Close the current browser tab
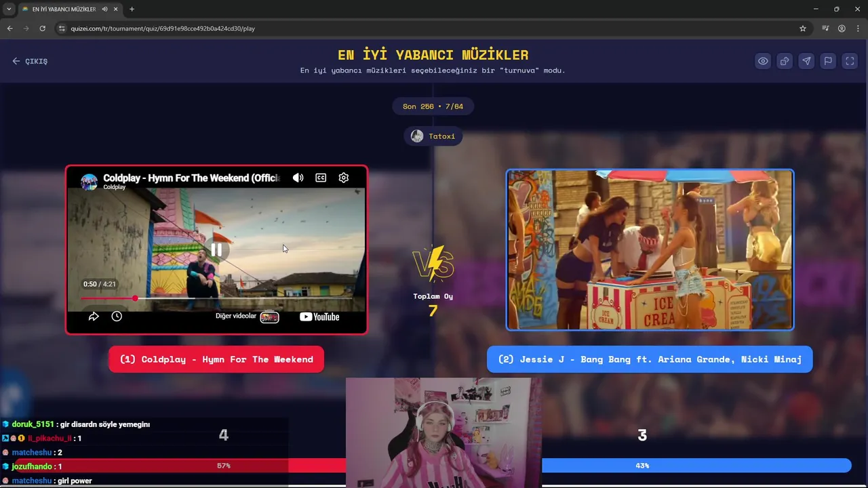 (x=116, y=9)
